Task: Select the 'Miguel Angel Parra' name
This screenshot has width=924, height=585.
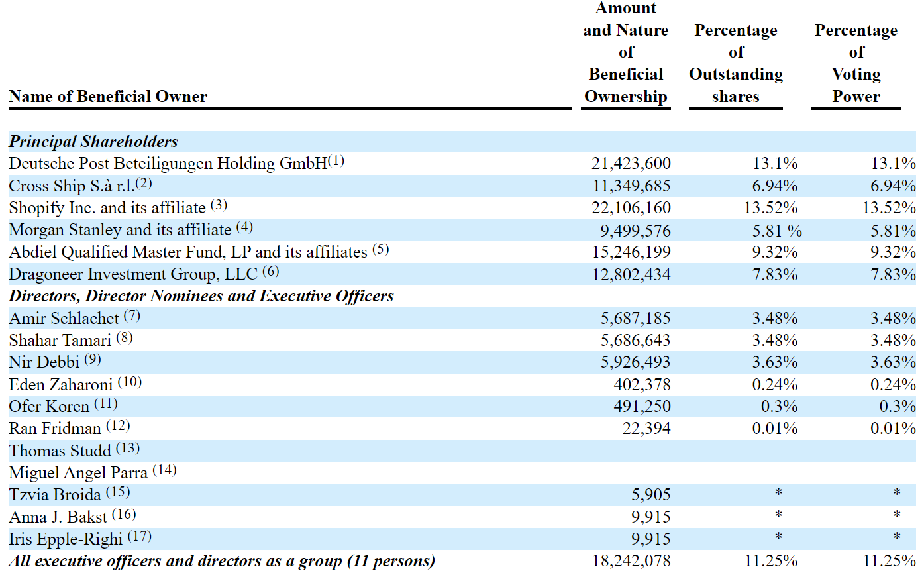Action: click(78, 473)
